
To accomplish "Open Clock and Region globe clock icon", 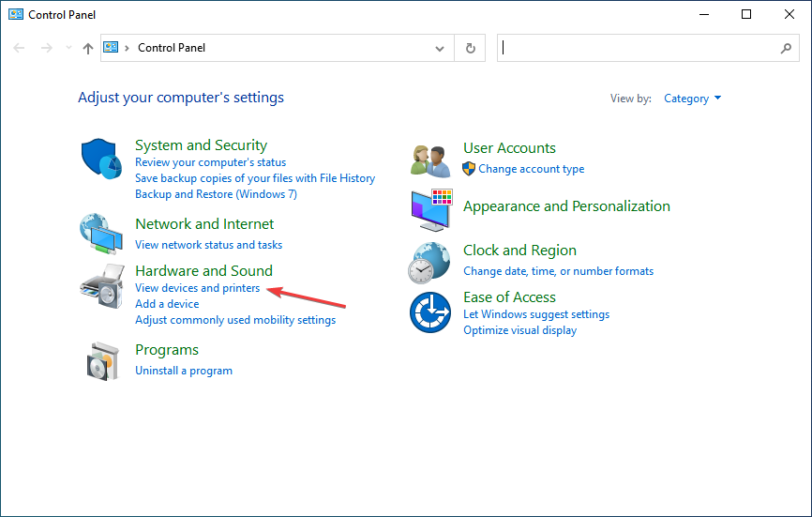I will click(x=429, y=263).
